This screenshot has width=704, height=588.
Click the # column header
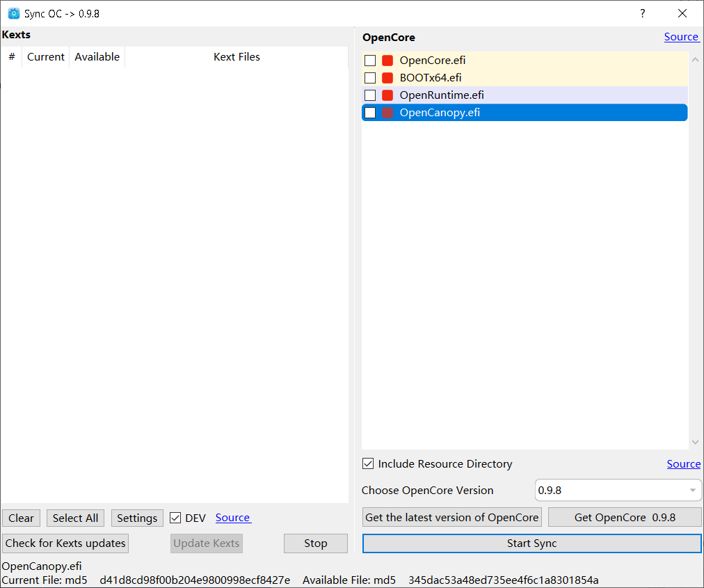click(x=12, y=57)
